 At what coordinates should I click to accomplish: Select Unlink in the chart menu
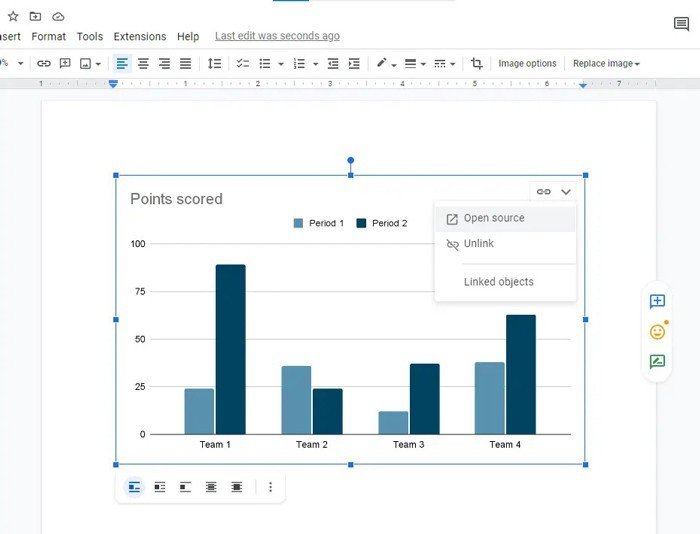[x=478, y=244]
